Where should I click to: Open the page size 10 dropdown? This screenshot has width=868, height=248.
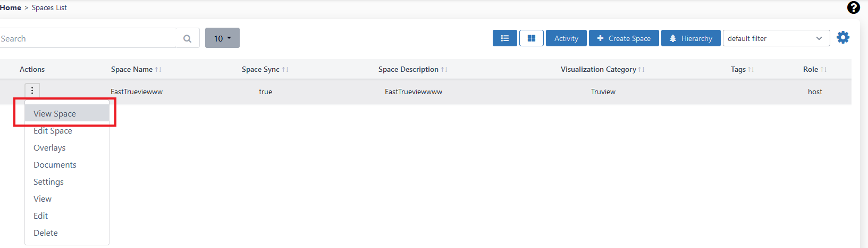tap(222, 38)
